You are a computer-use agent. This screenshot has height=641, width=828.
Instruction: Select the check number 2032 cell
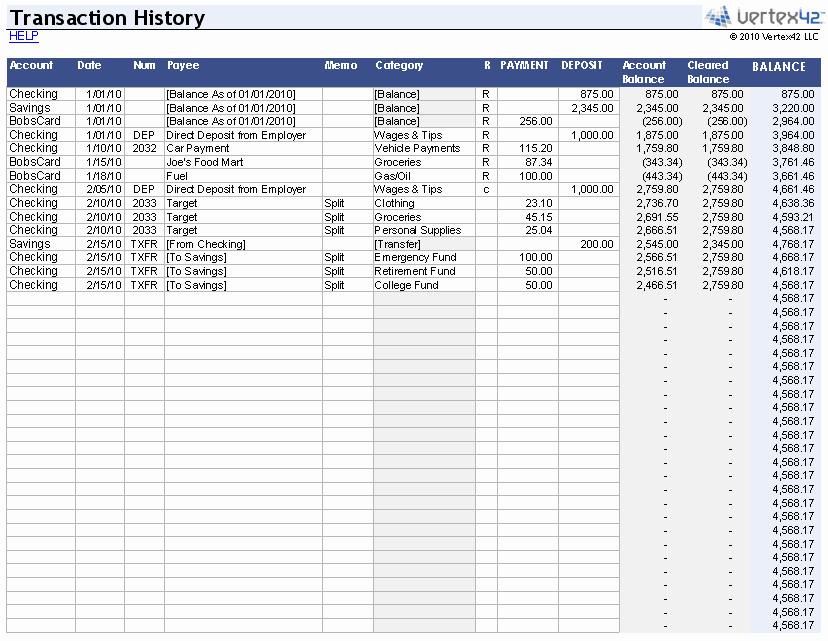143,148
